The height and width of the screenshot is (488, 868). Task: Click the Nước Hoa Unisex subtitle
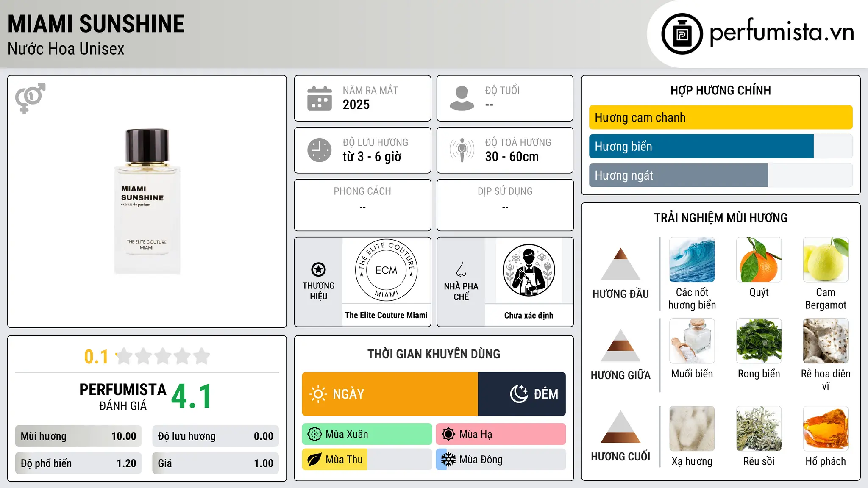[x=66, y=49]
